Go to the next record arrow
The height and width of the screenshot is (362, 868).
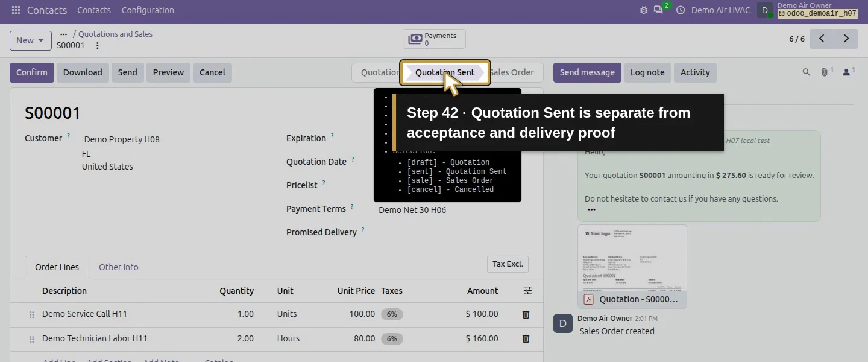pyautogui.click(x=846, y=39)
